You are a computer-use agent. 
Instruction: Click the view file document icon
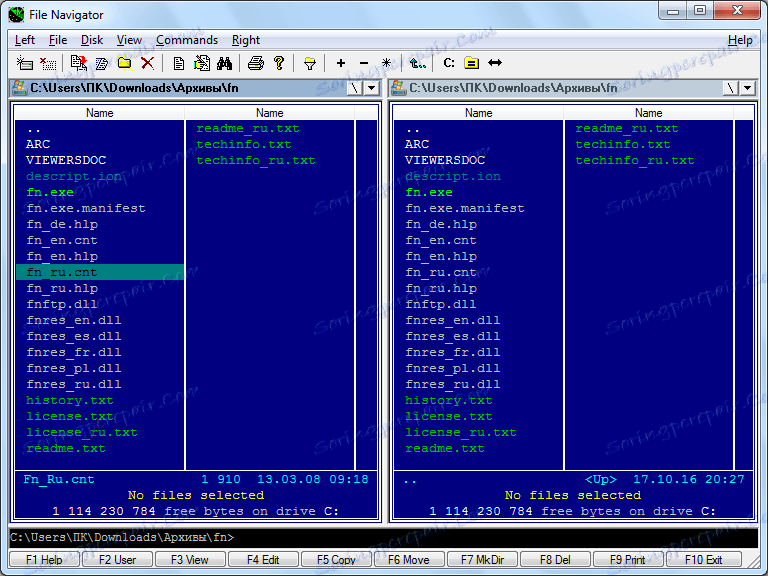[x=179, y=63]
